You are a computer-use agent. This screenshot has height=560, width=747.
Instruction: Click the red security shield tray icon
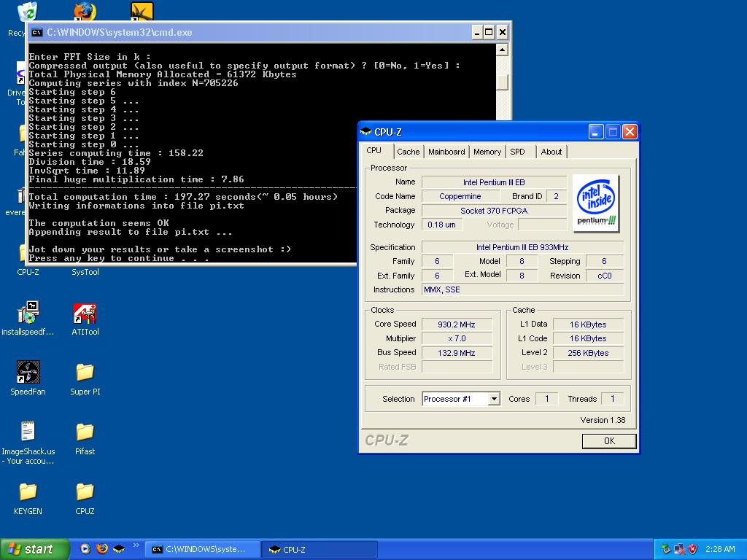[693, 549]
